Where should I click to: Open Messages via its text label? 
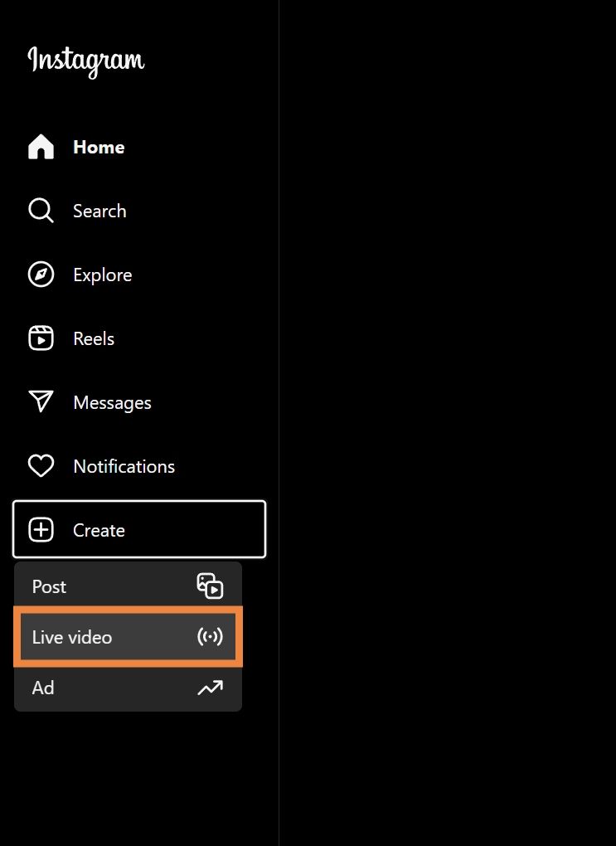click(112, 403)
